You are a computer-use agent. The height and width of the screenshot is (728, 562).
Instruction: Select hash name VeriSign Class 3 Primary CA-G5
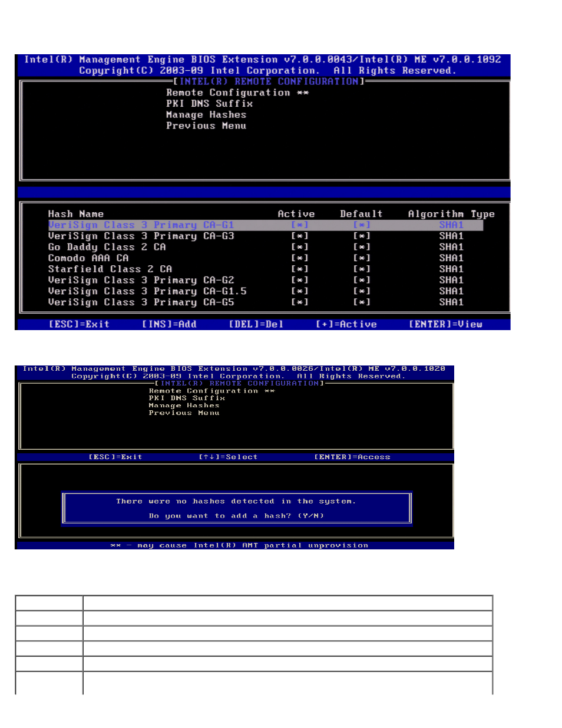[141, 302]
